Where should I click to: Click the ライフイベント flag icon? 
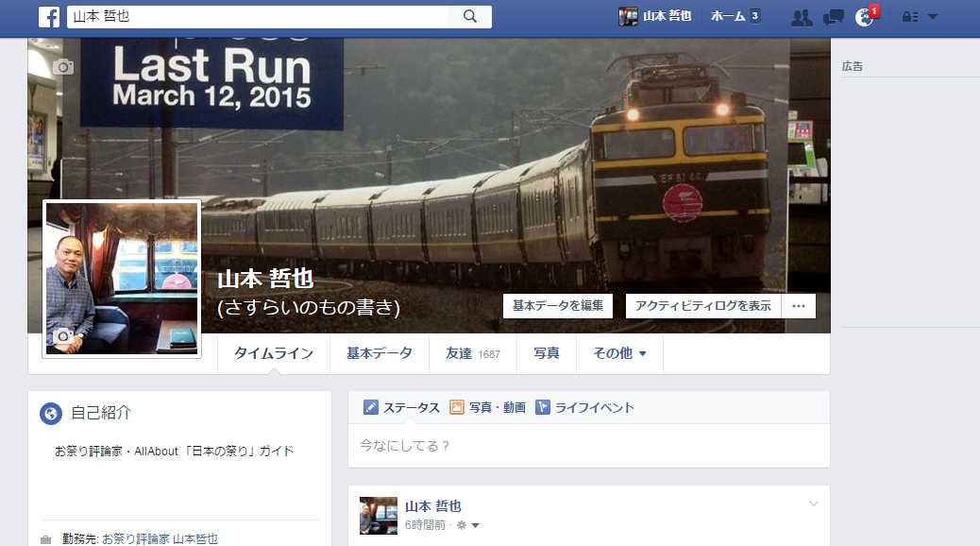click(543, 407)
